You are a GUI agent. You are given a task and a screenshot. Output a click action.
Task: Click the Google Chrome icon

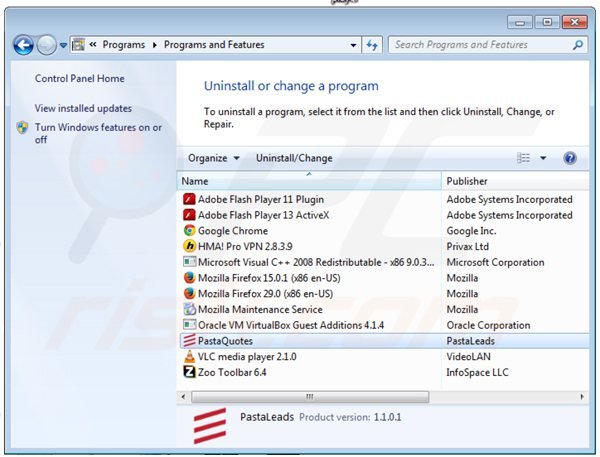[x=189, y=231]
